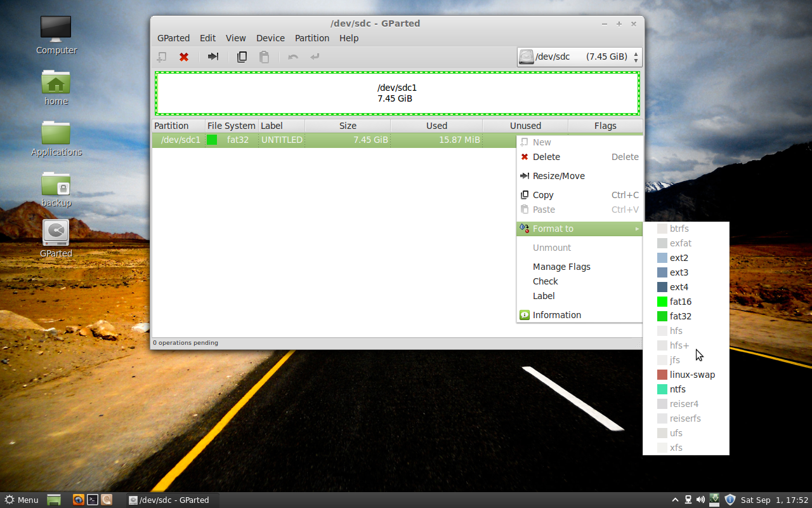Image resolution: width=812 pixels, height=508 pixels.
Task: Select the home folder desktop icon
Action: click(56, 88)
